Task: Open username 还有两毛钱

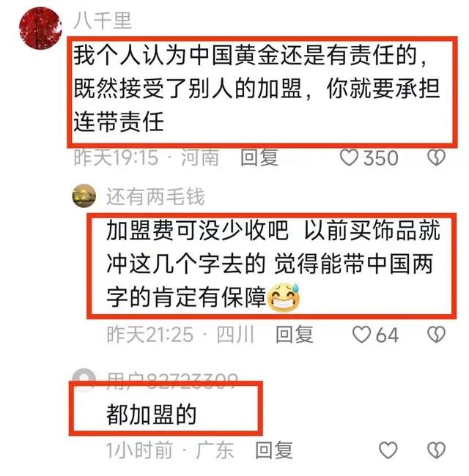Action: point(155,197)
